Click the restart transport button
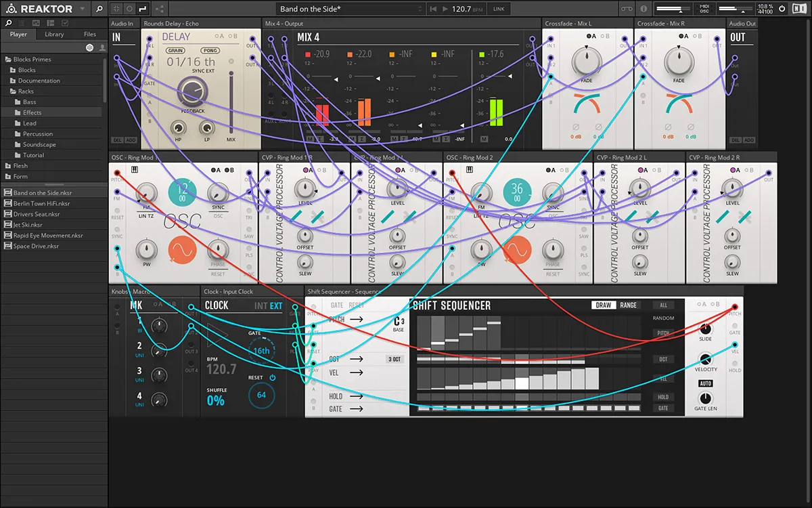Screen dimensions: 812x508 (x=433, y=9)
